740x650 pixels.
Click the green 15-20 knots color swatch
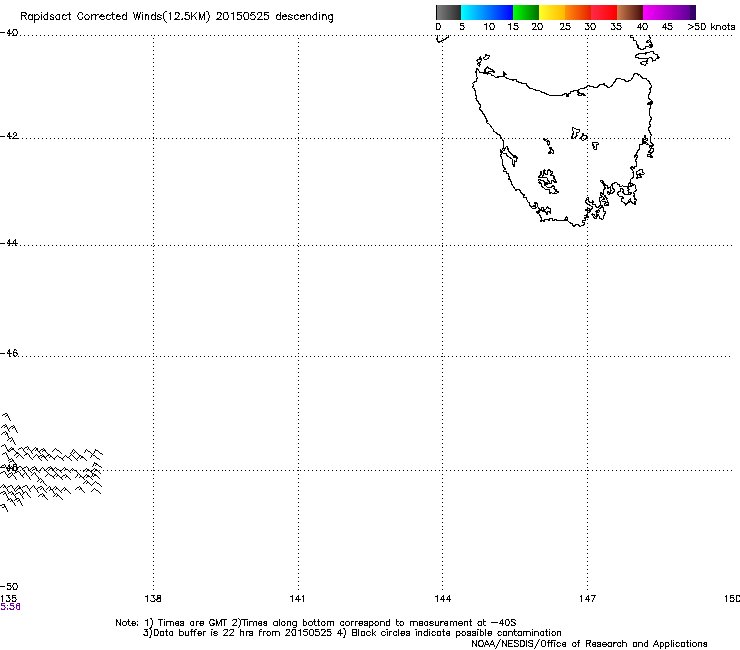(x=526, y=12)
